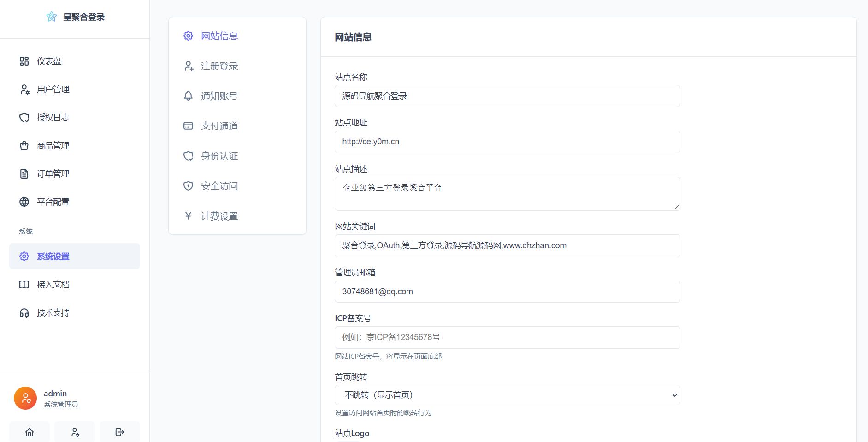Click the user settings icon beside home
This screenshot has width=868, height=442.
pos(75,432)
